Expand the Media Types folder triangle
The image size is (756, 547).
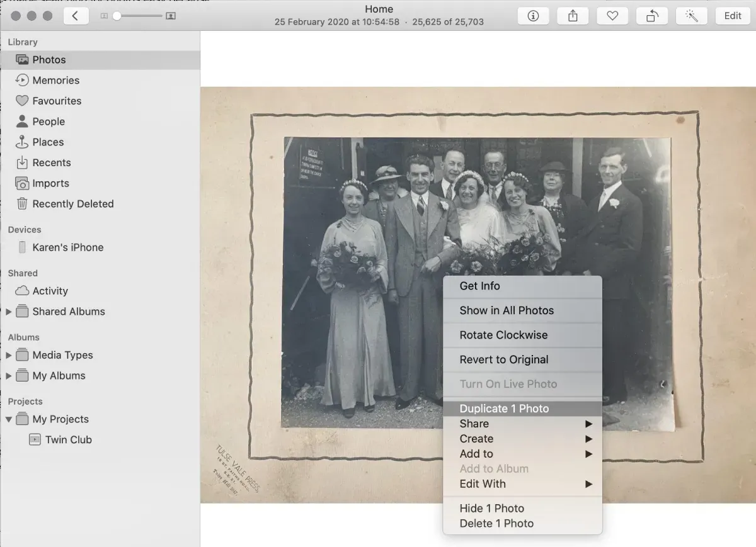pyautogui.click(x=9, y=356)
